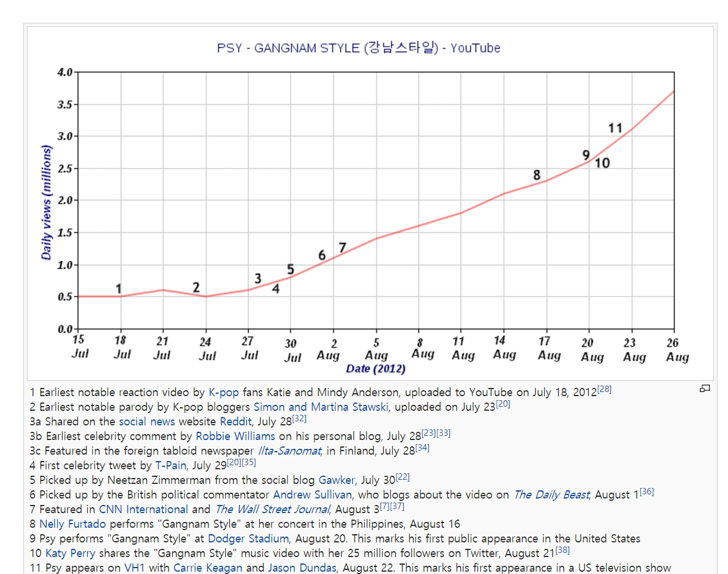The height and width of the screenshot is (574, 728).
Task: Click the 15 Jul x-axis label
Action: 80,346
